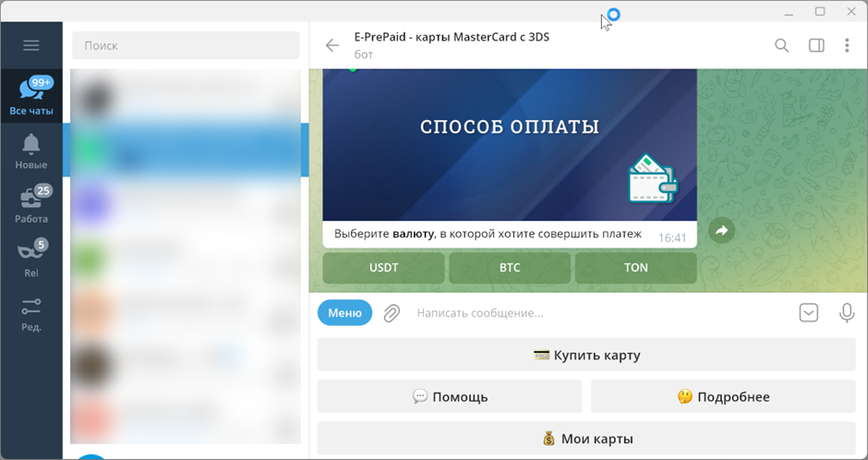Search within the chat via magnifier icon
This screenshot has height=460, width=868.
point(781,45)
